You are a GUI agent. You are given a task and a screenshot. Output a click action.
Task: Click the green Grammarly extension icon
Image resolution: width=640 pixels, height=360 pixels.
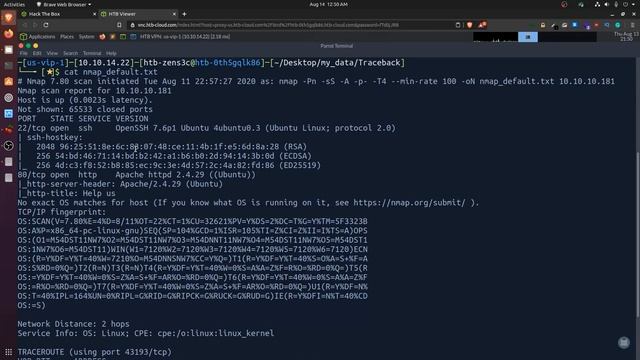coord(618,25)
